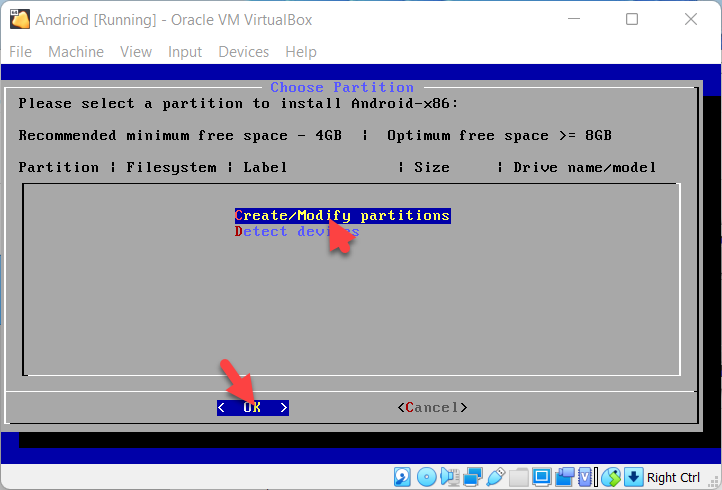Open the USB devices status icon

(x=495, y=476)
